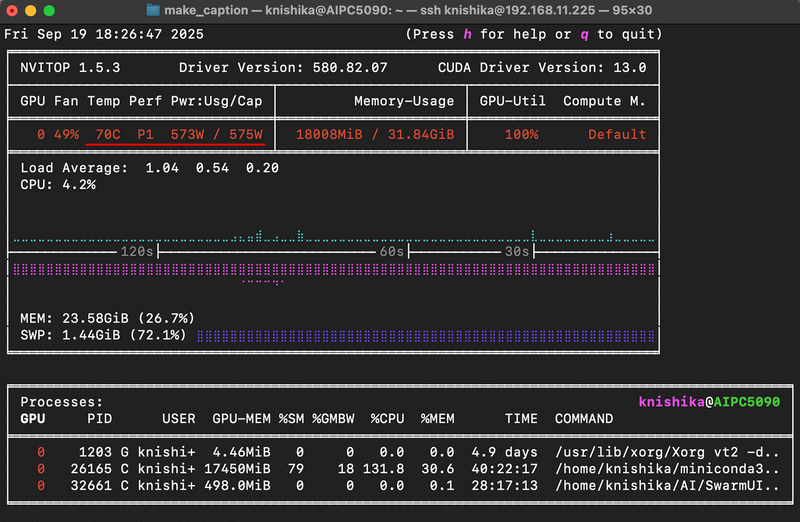Click the 120s marker on the history graph

tap(136, 251)
